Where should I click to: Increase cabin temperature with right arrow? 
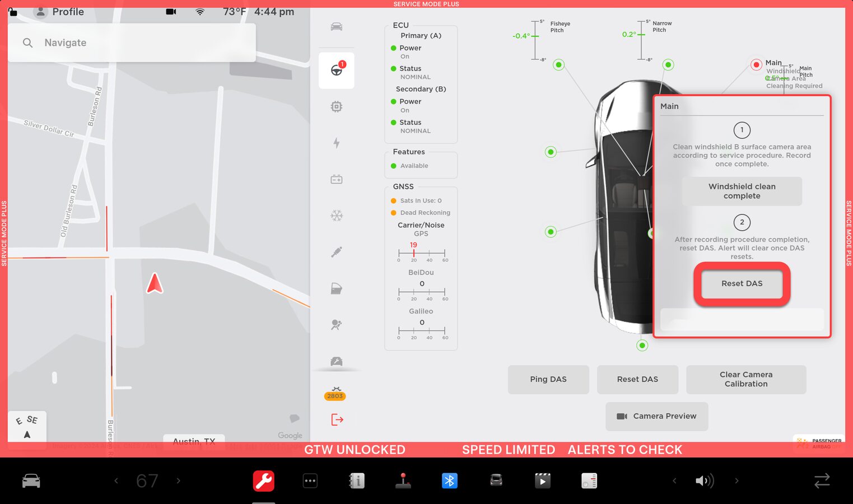[178, 480]
